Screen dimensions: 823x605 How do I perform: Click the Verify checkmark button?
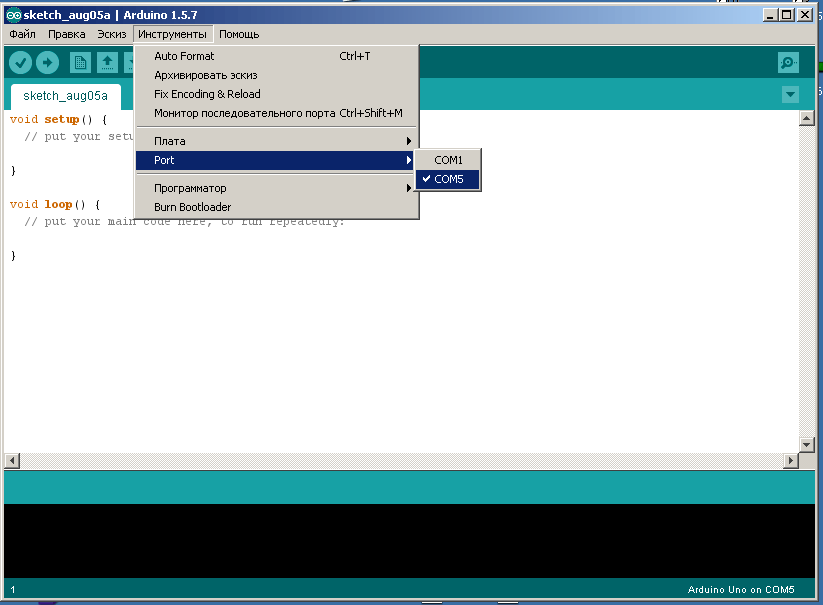click(x=20, y=63)
